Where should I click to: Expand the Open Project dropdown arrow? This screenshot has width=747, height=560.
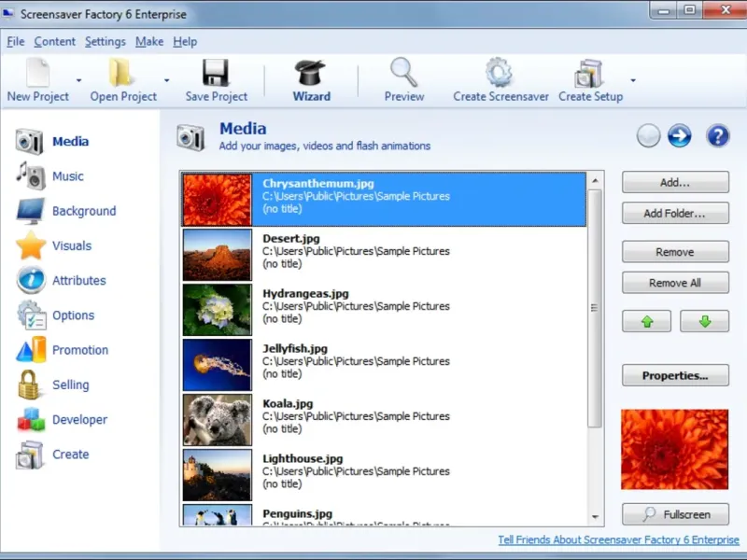pyautogui.click(x=166, y=80)
